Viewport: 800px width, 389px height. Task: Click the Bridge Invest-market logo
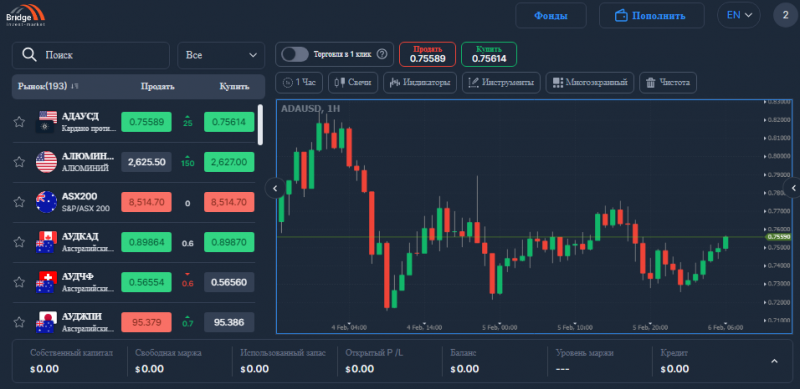[x=26, y=15]
